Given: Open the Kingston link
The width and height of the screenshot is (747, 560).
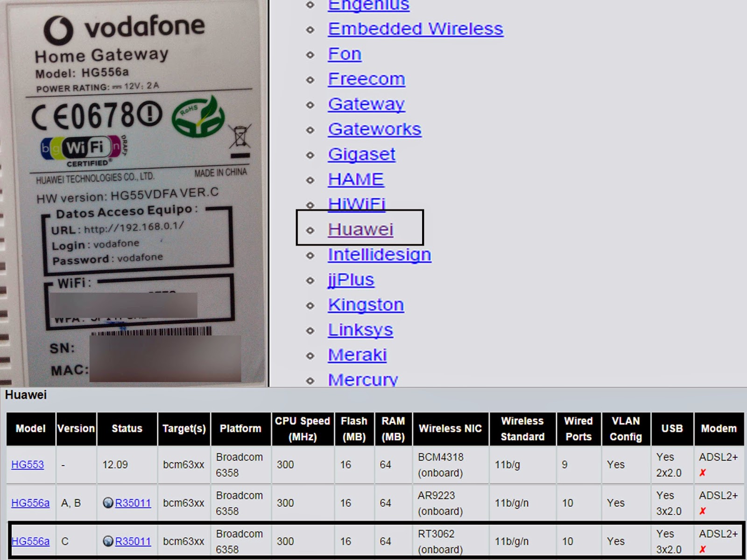Looking at the screenshot, I should coord(366,305).
